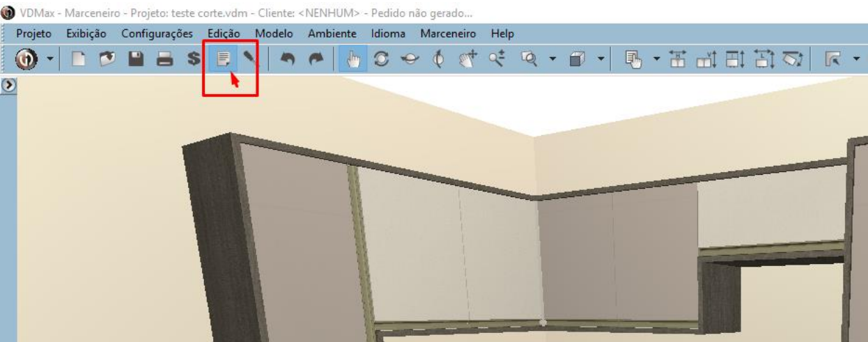Open the Configurações menu
This screenshot has height=342, width=868.
157,33
